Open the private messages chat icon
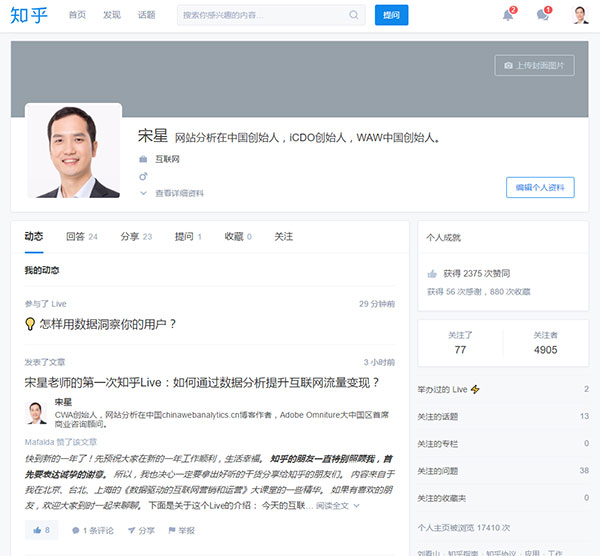Image resolution: width=600 pixels, height=556 pixels. point(542,15)
